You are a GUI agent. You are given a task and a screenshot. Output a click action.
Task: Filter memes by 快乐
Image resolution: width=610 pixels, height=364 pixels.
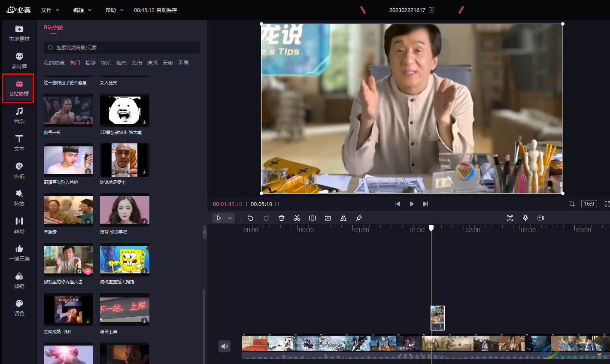106,63
